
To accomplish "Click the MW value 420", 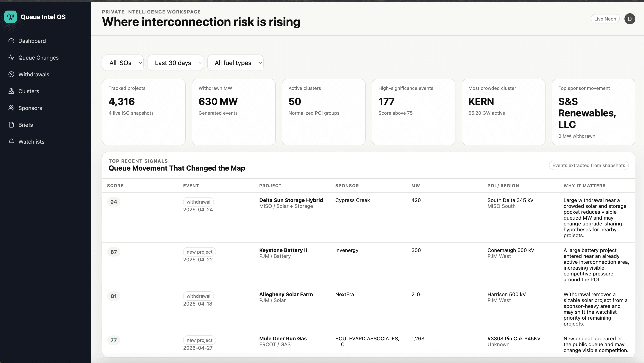I will [x=416, y=200].
